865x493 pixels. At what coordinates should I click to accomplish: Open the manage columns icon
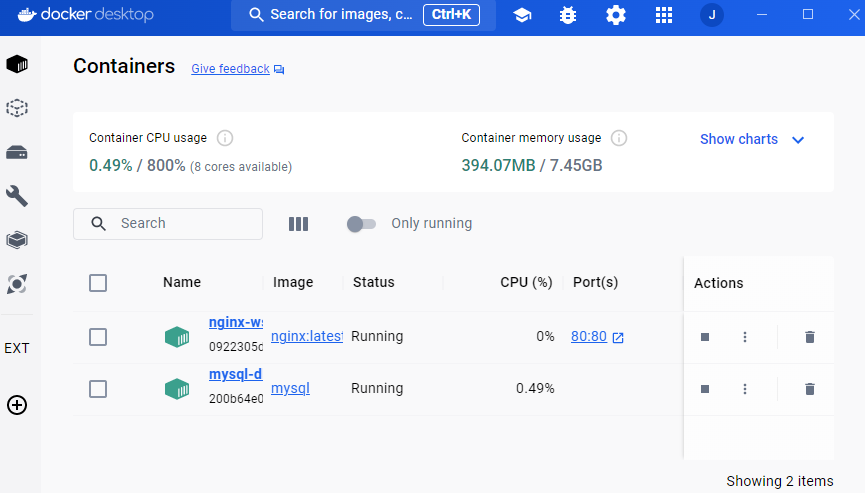(298, 224)
